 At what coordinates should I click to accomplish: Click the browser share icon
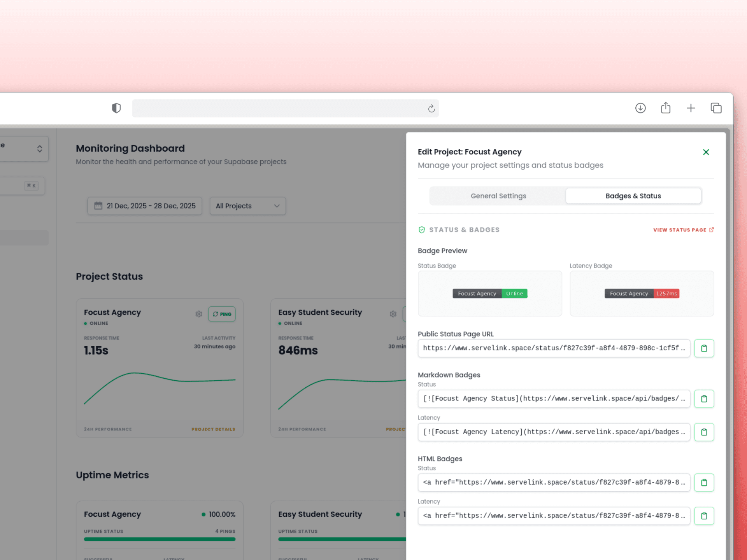(x=666, y=108)
